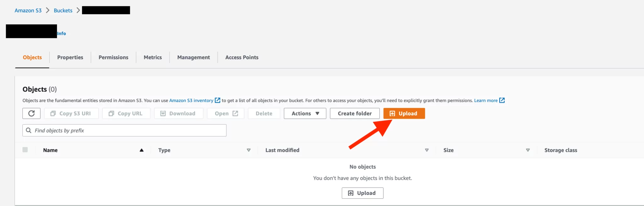Switch to the Management tab
The height and width of the screenshot is (206, 644).
point(193,57)
